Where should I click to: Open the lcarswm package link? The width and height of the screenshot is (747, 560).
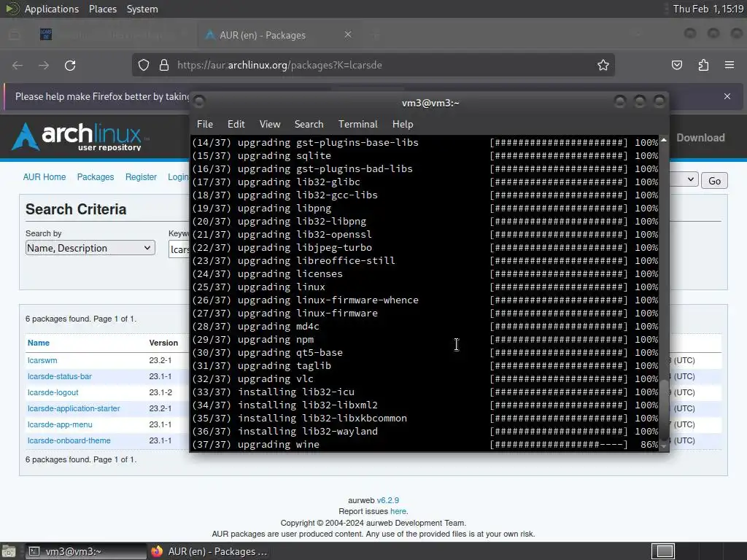coord(42,360)
